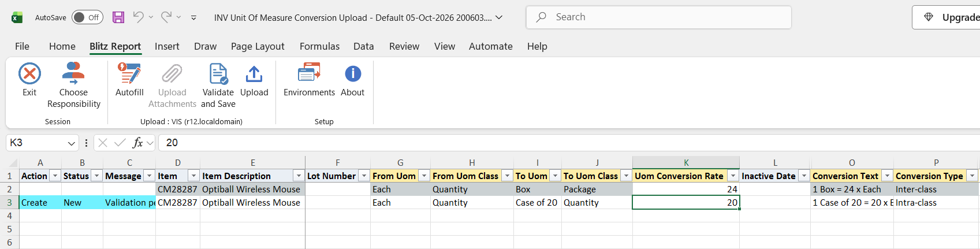980x249 pixels.
Task: Select column K header
Action: coord(686,163)
